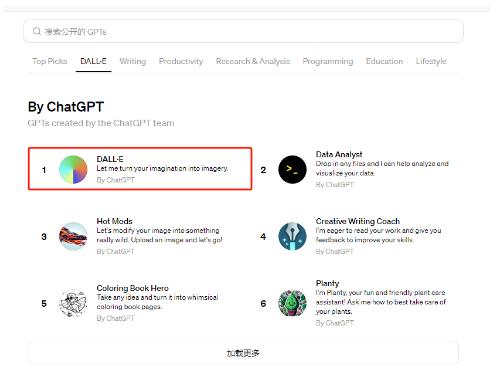
Task: Click 'By ChatGPT' under Planty
Action: 335,323
